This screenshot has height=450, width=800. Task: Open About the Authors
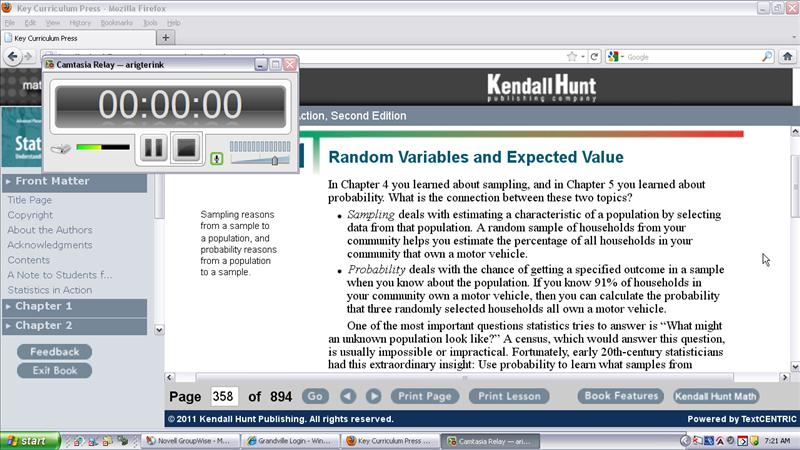pos(50,230)
